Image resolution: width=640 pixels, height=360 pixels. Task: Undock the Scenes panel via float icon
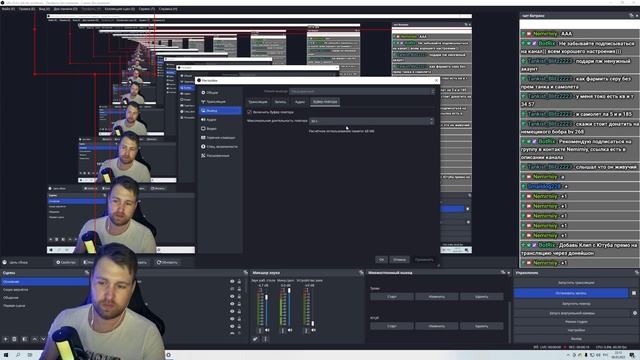87,272
